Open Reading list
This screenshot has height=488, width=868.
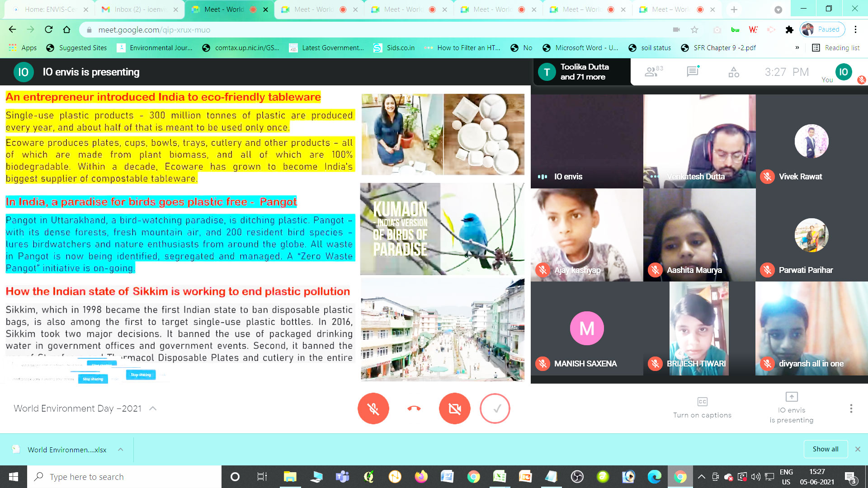click(836, 48)
